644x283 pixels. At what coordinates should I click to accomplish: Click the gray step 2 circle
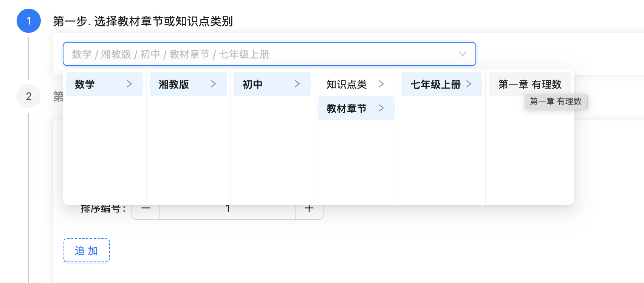coord(29,96)
